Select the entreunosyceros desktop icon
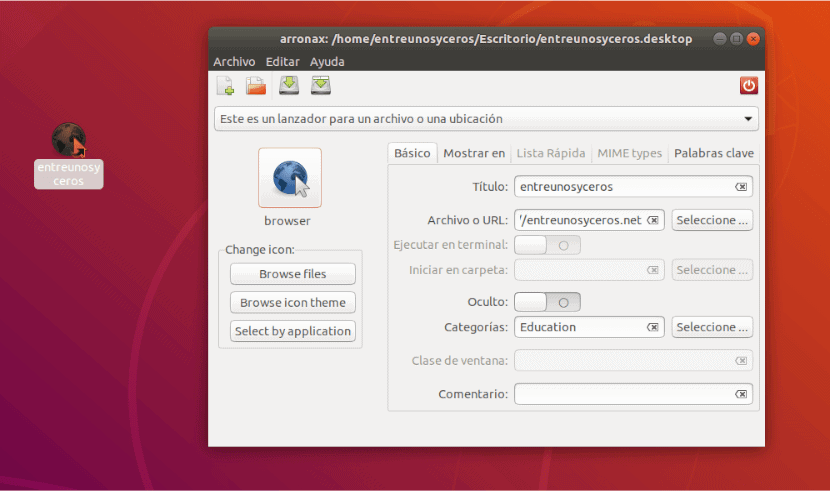The width and height of the screenshot is (830, 491). point(69,155)
